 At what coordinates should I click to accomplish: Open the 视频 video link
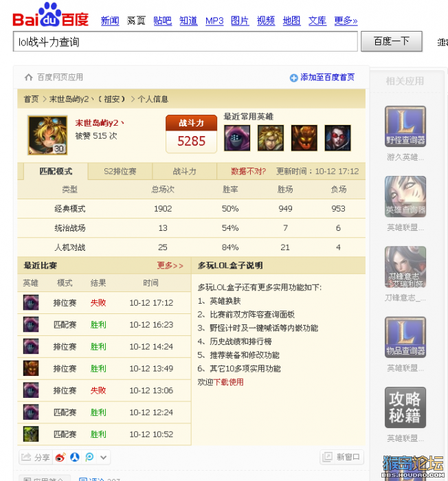point(266,21)
